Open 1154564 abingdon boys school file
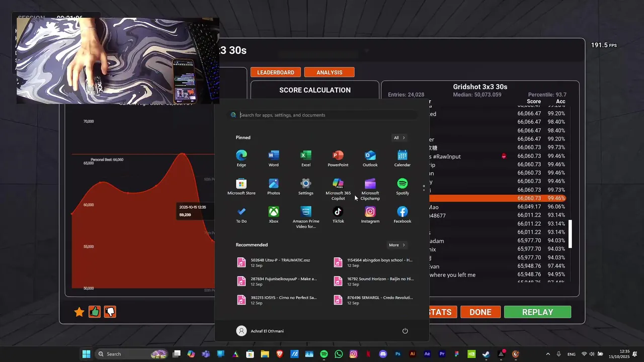 (x=373, y=262)
